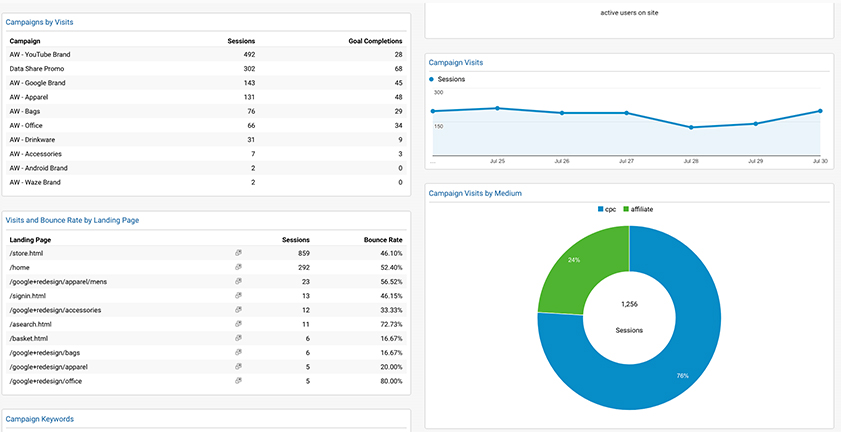Click the 492 sessions value
Screen dimensions: 841x432
coord(249,55)
